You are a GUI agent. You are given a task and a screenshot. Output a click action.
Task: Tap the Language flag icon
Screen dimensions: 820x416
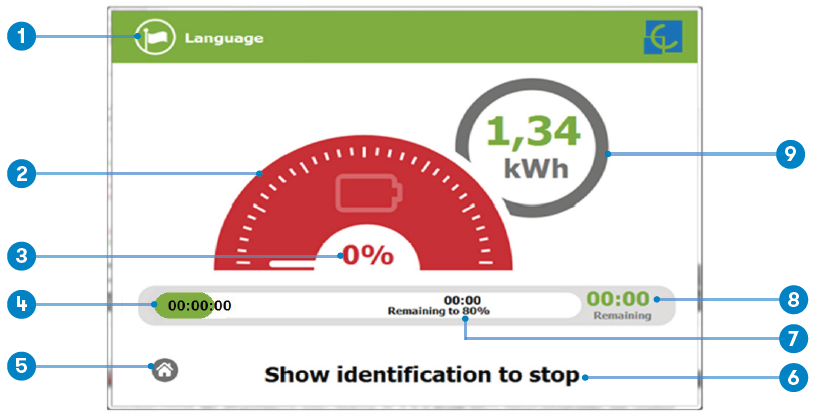[153, 39]
